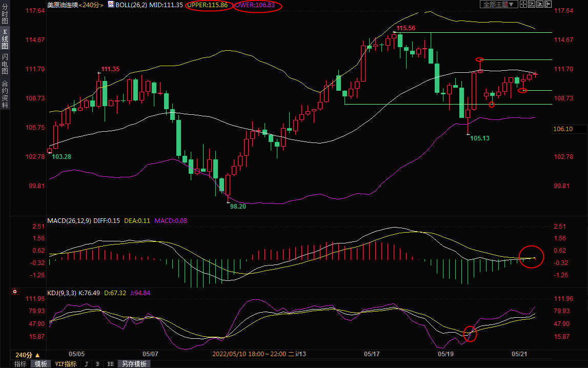This screenshot has height=368, width=588.
Task: Click the VIP指标 button
Action: click(66, 364)
